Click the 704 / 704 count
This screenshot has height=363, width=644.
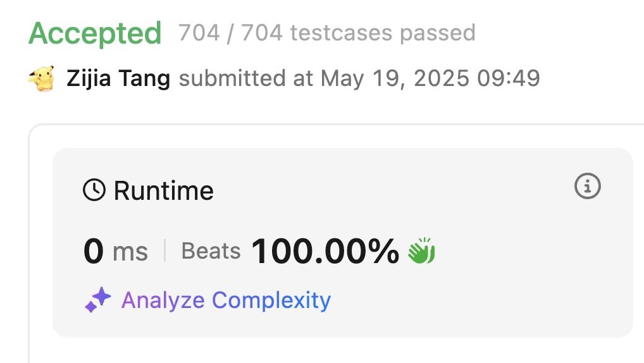(230, 32)
